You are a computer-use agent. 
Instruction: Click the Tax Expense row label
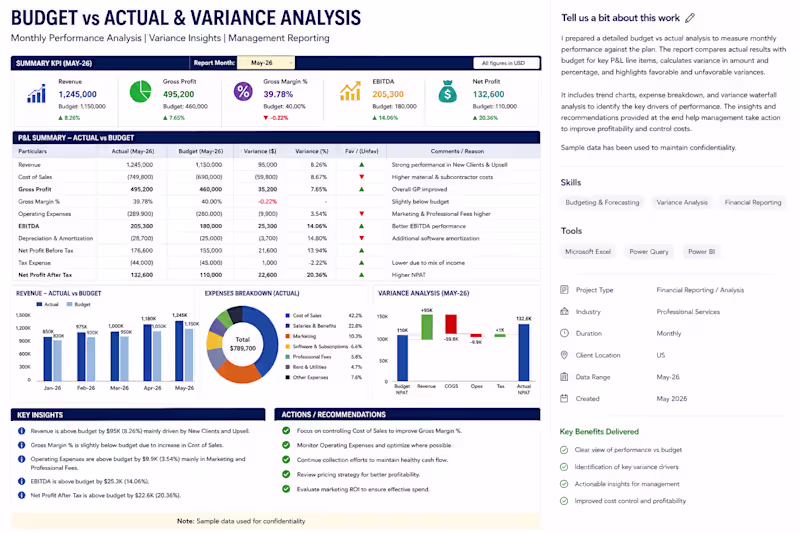point(34,263)
